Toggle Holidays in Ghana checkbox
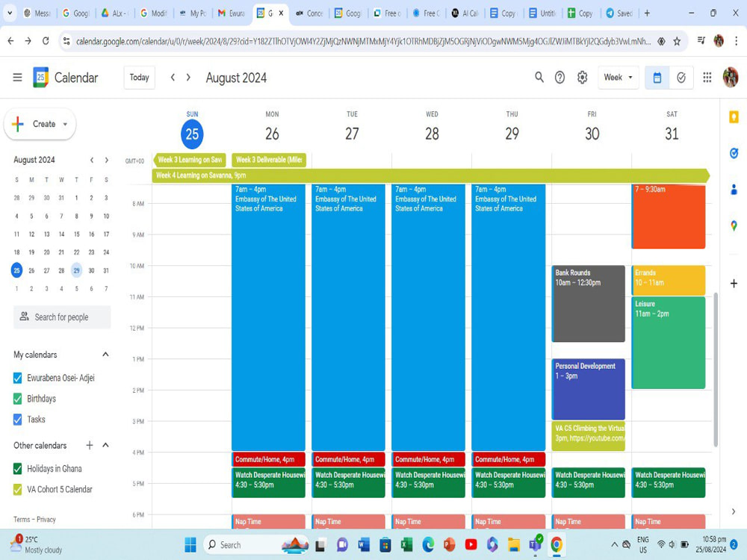Image resolution: width=747 pixels, height=560 pixels. [x=18, y=469]
